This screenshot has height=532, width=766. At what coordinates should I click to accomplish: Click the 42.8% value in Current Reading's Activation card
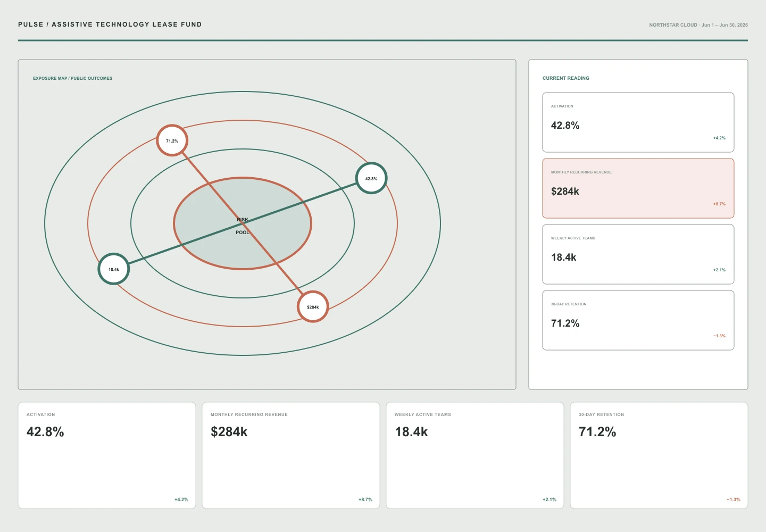point(565,126)
